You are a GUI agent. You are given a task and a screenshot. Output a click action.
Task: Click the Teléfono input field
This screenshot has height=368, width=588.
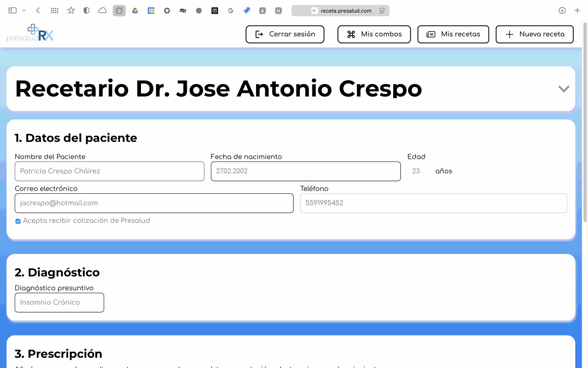click(433, 203)
